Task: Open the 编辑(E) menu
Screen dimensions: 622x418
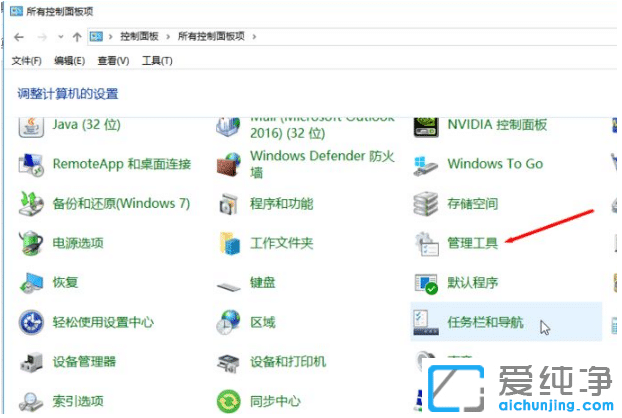Action: tap(69, 61)
